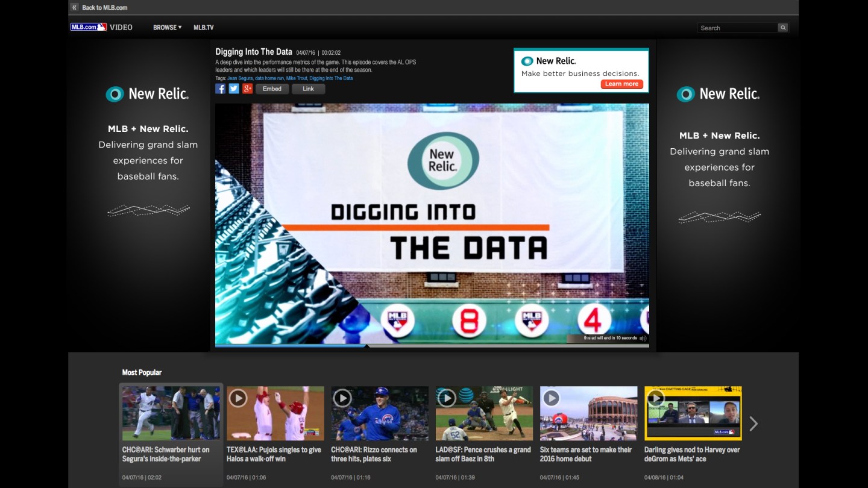Click the Embed button
This screenshot has width=868, height=488.
click(x=272, y=89)
